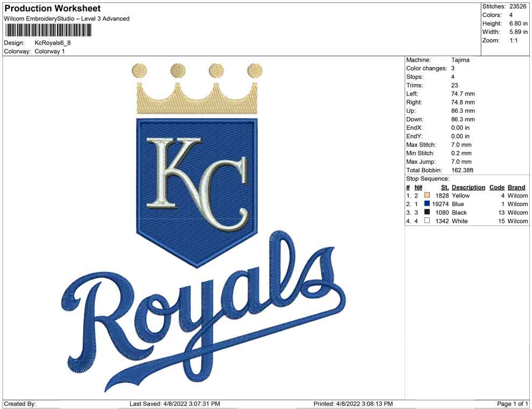Click the Width value '5.89 in'
Screen dimensions: 532x409
point(518,32)
